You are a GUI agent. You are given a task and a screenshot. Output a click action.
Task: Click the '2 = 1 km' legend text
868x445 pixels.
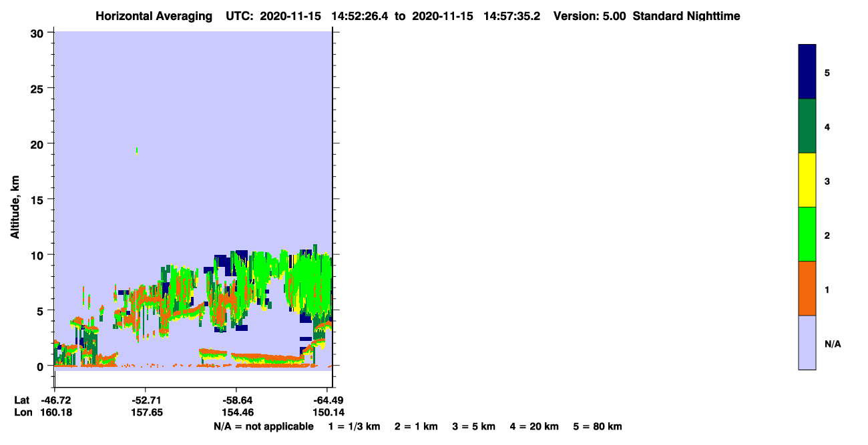(416, 427)
